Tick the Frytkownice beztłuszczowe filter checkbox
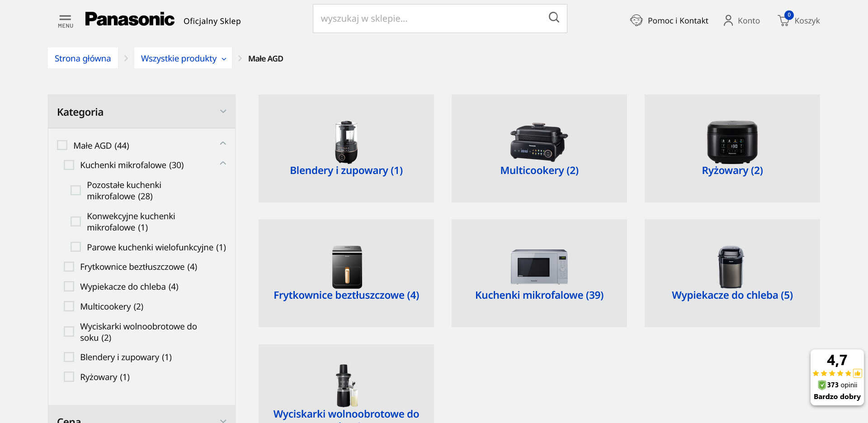This screenshot has height=423, width=868. click(69, 267)
